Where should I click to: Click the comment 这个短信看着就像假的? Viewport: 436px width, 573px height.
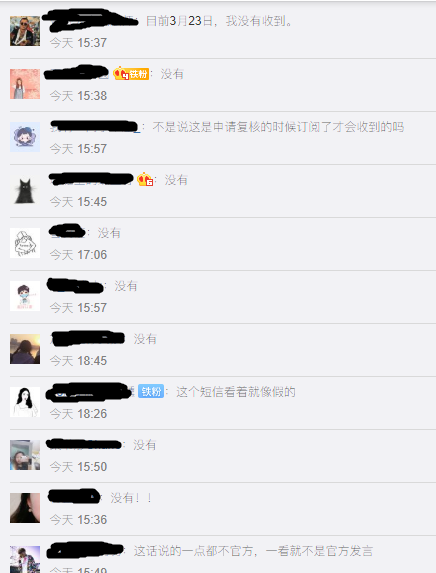(x=236, y=392)
